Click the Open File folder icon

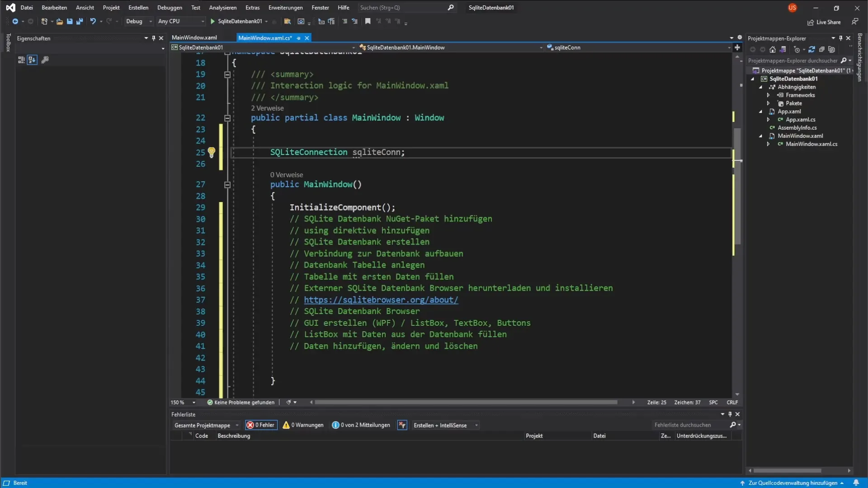tap(59, 21)
